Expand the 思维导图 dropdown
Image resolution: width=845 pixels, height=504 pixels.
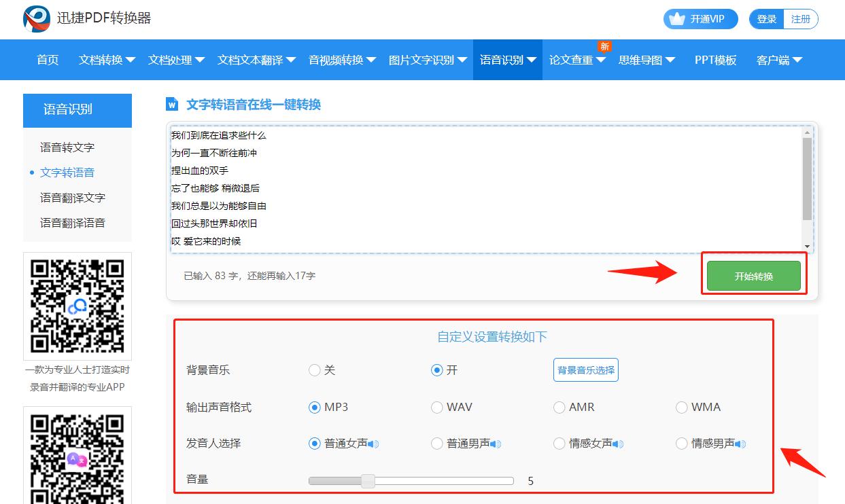pyautogui.click(x=641, y=60)
